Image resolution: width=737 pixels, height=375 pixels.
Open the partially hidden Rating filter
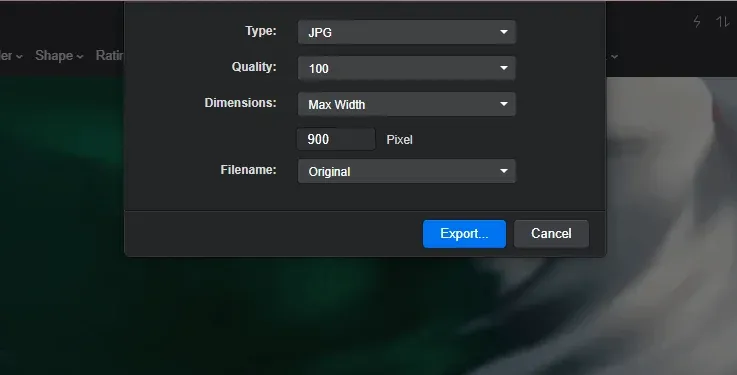[x=110, y=55]
